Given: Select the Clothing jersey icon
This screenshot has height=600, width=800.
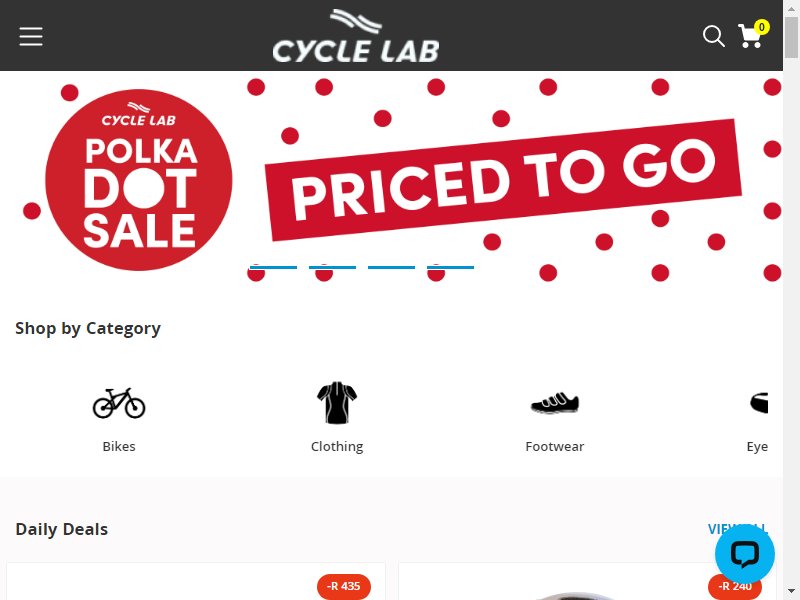Looking at the screenshot, I should tap(337, 403).
